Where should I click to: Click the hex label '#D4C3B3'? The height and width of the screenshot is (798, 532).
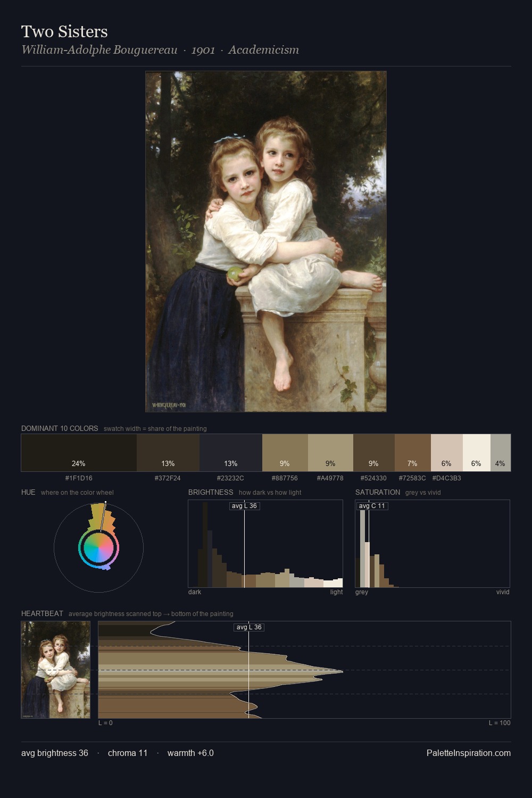[x=447, y=478]
